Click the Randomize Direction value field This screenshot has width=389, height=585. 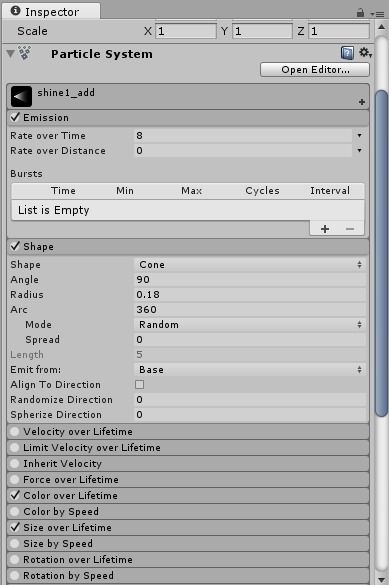tap(250, 400)
